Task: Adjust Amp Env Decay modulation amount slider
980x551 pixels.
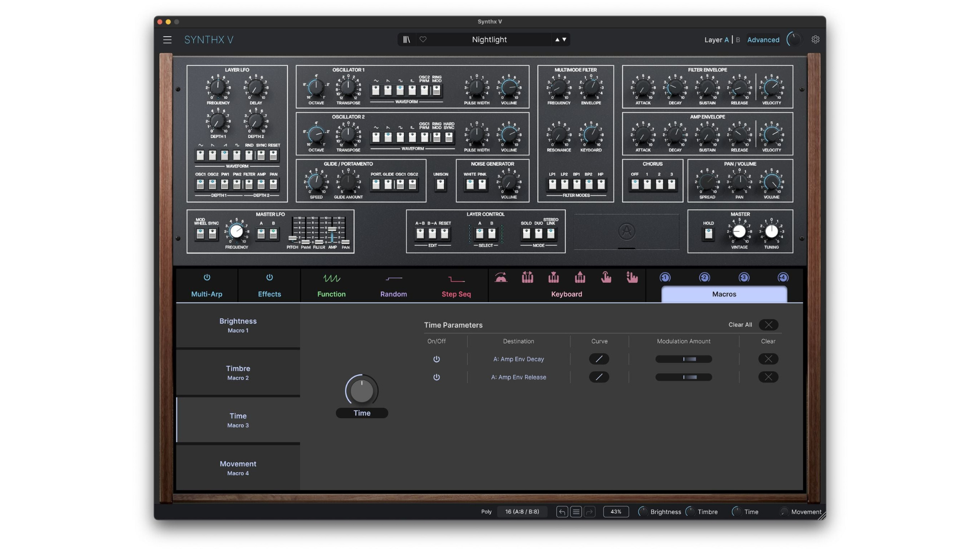Action: (683, 359)
